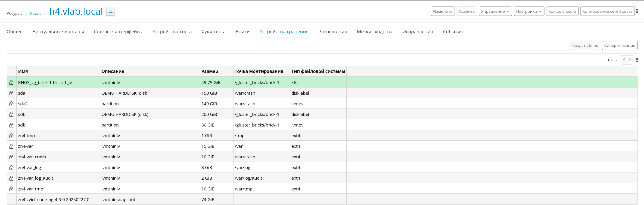Open Консоль хоста
Image resolution: width=644 pixels, height=205 pixels.
(562, 11)
